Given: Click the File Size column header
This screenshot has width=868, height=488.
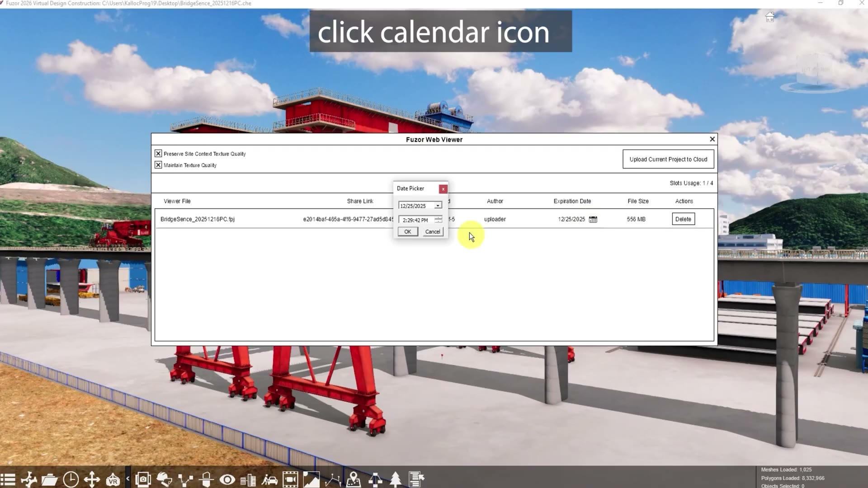Looking at the screenshot, I should tap(638, 201).
